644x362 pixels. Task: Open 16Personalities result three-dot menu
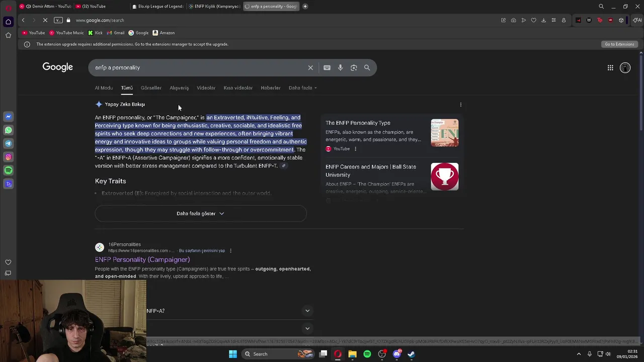[x=230, y=251]
